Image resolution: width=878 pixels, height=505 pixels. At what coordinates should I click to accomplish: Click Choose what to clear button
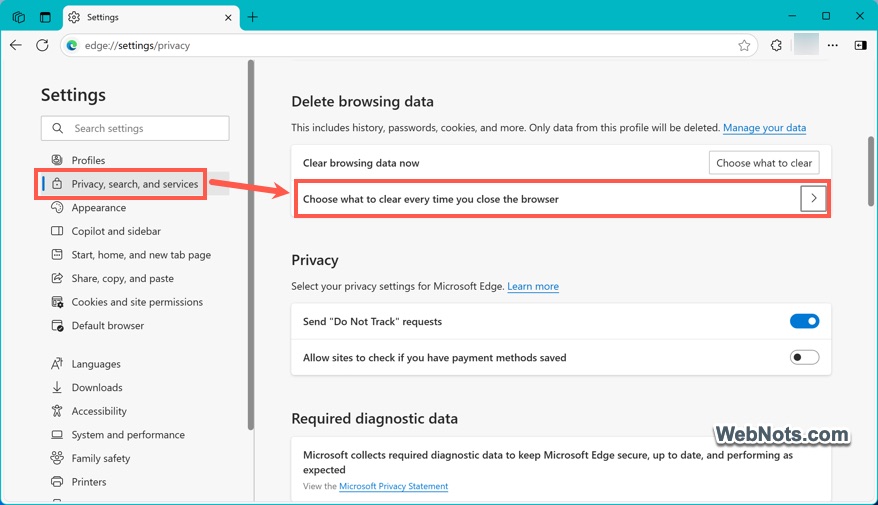(x=764, y=163)
